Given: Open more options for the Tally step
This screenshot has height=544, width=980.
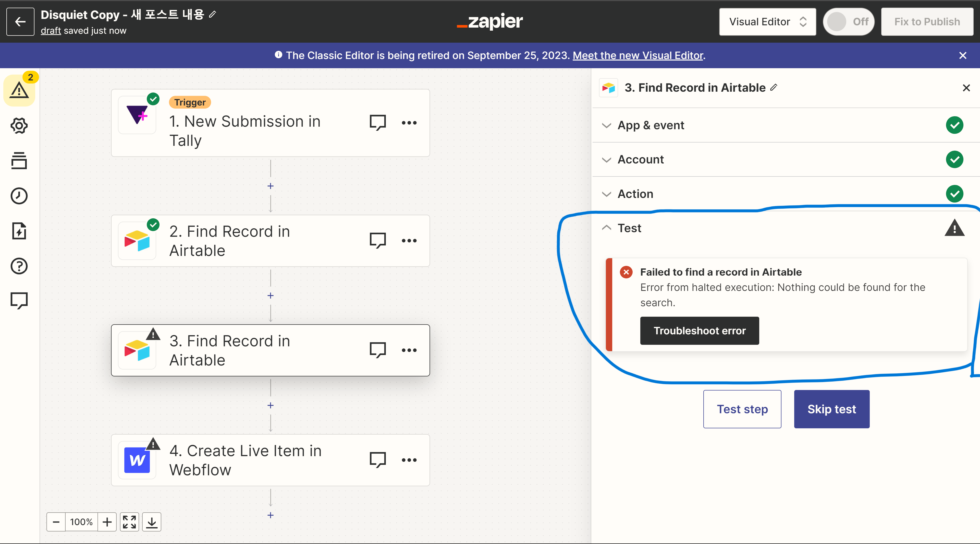Looking at the screenshot, I should click(409, 123).
